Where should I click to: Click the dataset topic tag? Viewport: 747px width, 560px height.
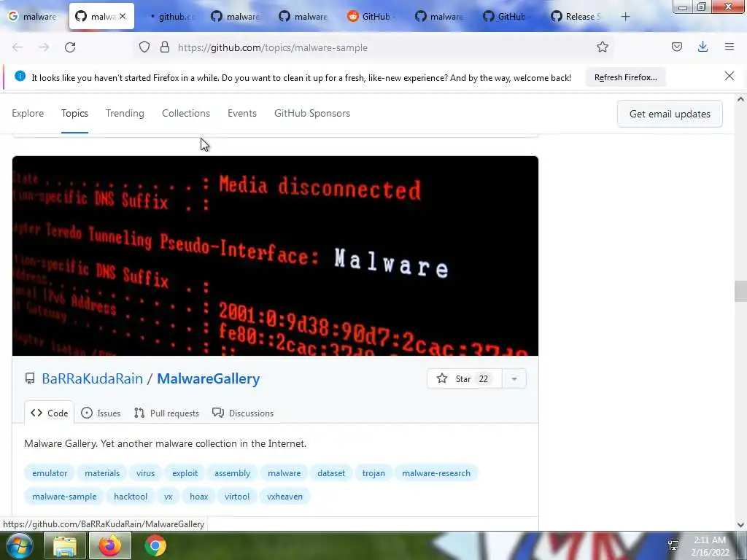(331, 472)
